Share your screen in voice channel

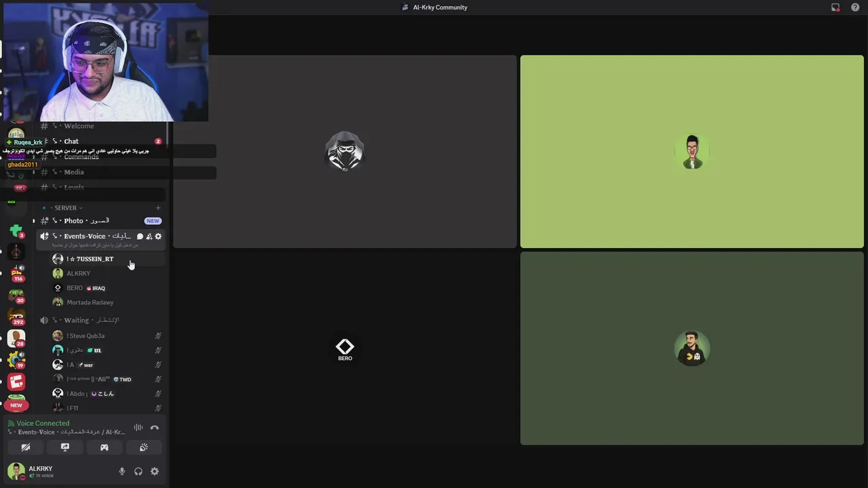coord(65,447)
